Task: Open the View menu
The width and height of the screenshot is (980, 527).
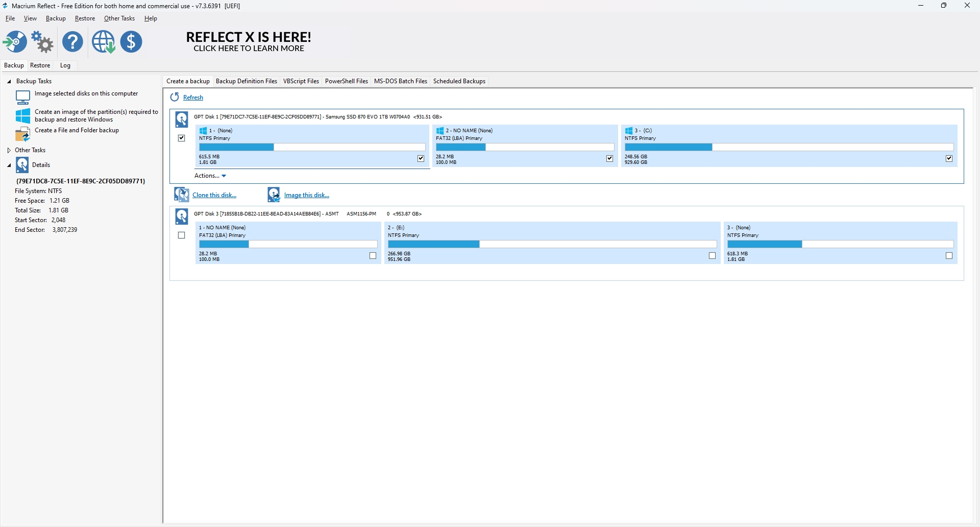Action: click(x=30, y=18)
